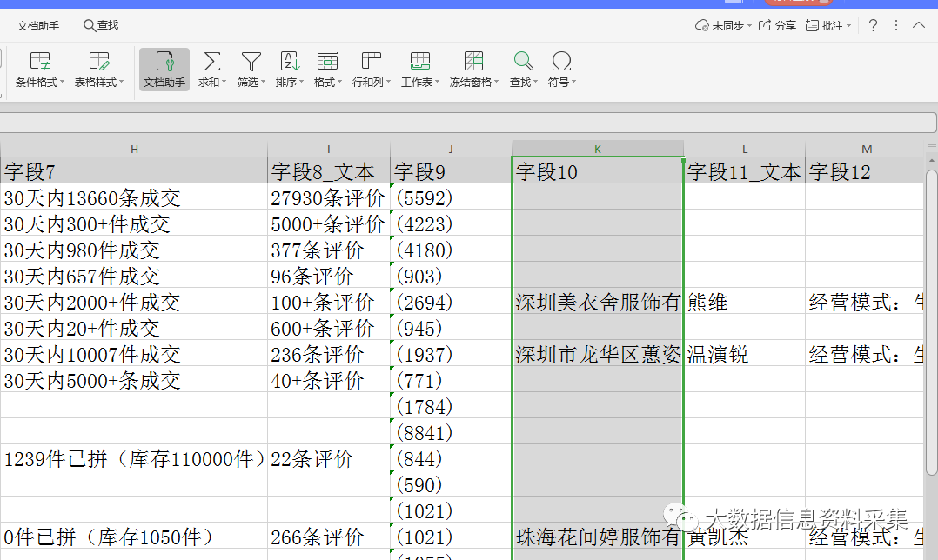Screen dimensions: 938x560
Task: Click the 冻结窗格 freeze panes icon
Action: (473, 61)
